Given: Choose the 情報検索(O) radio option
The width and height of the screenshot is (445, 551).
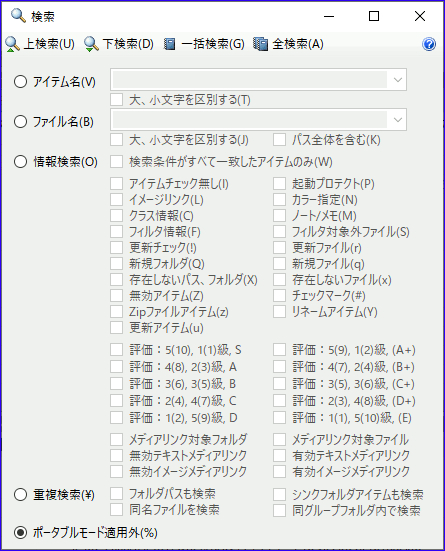Looking at the screenshot, I should click(20, 162).
